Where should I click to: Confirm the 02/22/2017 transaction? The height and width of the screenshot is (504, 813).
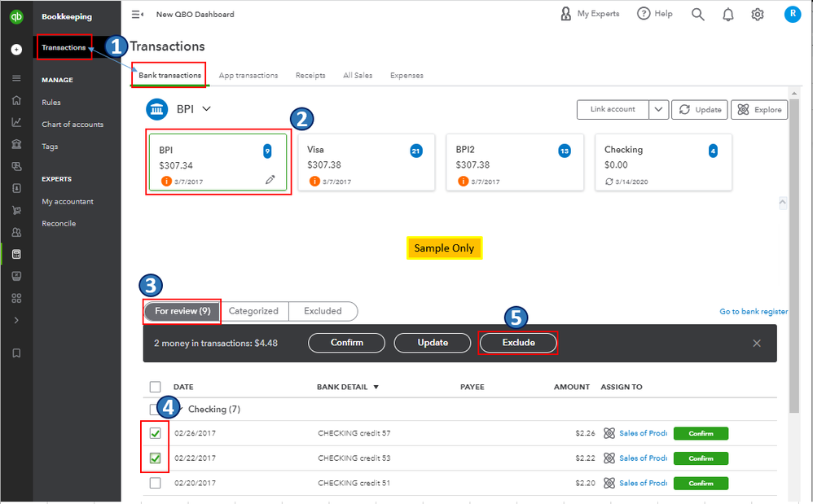[701, 458]
